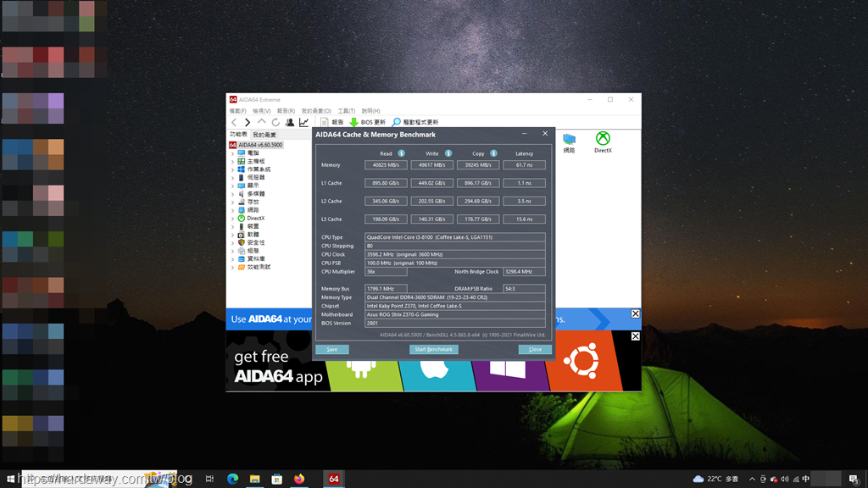Expand the 主機板 tree node
868x488 pixels.
click(232, 162)
